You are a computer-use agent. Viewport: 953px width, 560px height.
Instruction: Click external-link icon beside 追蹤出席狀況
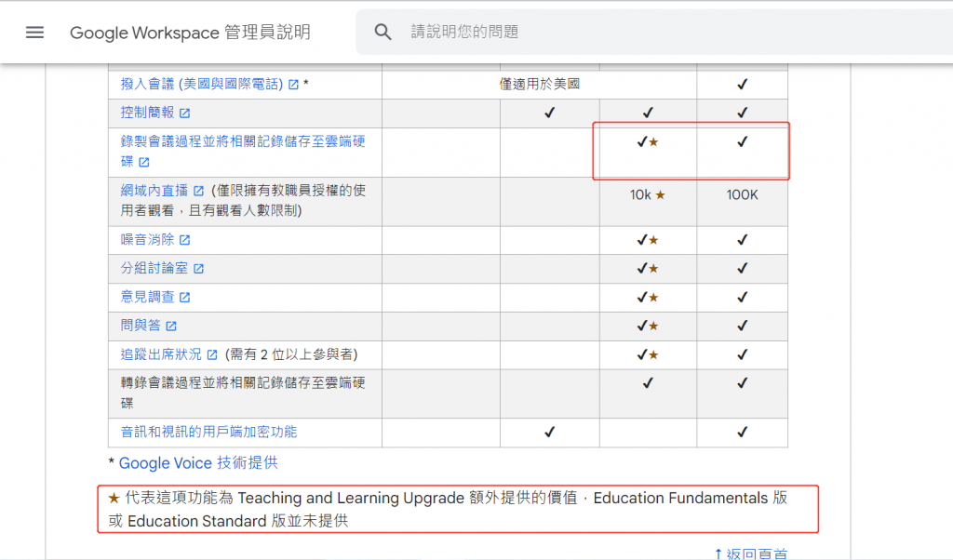[212, 354]
